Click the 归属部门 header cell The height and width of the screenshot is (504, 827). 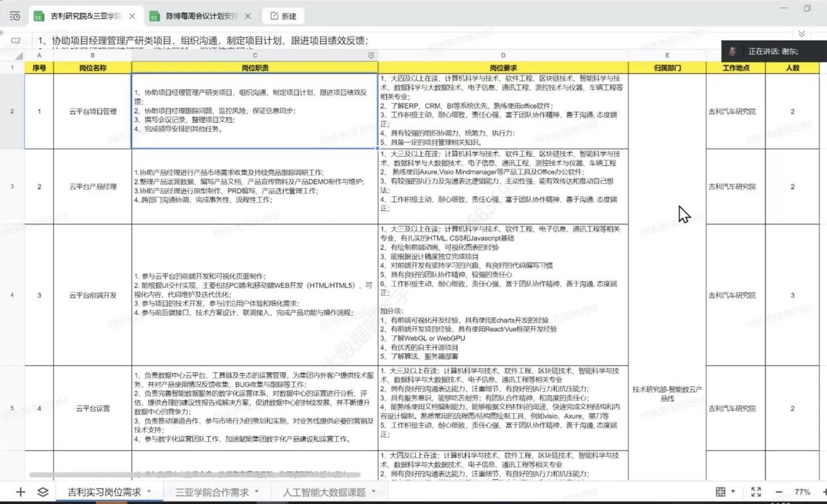[667, 67]
